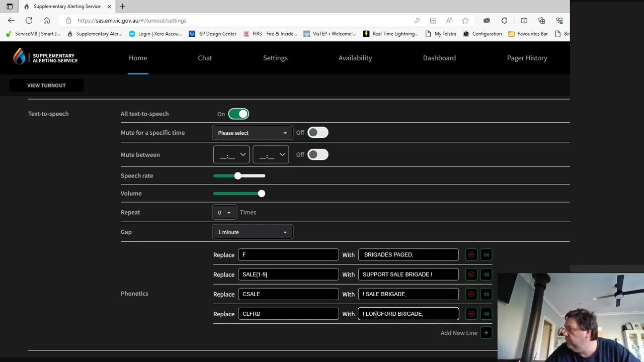
Task: Adjust the Speech rate slider
Action: 238,176
